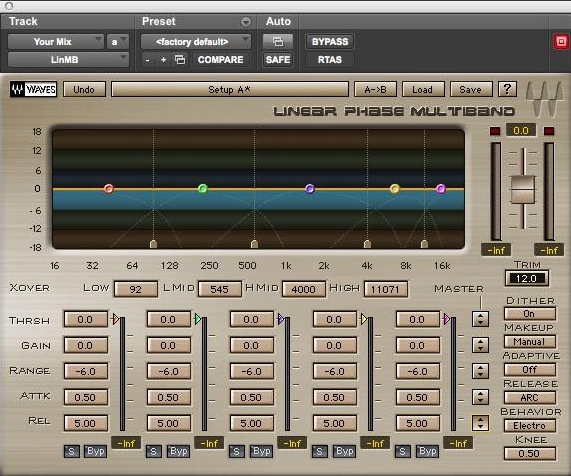Bypass the low band
Screen dimensions: 571x476
[x=96, y=452]
